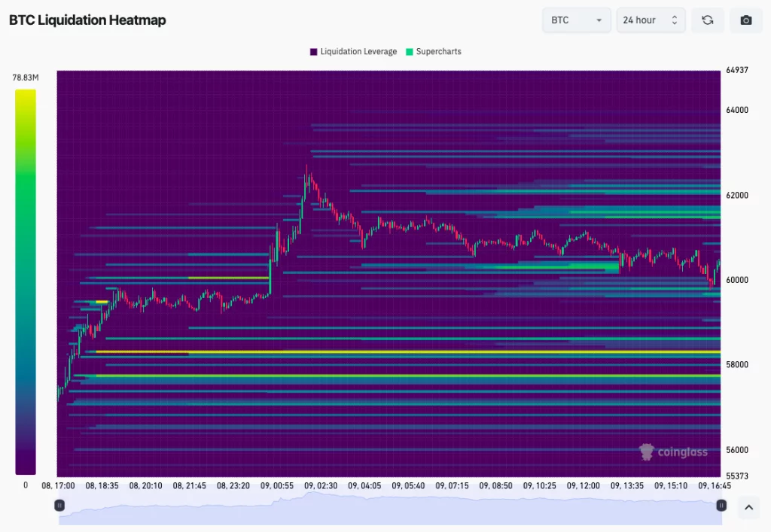Click the color gradient scale bar
771x532 pixels.
25,278
